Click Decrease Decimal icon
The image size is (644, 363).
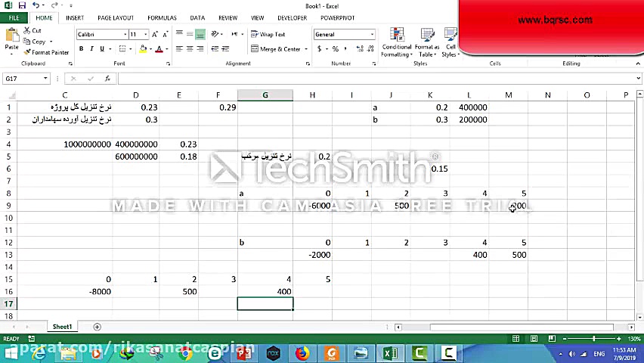[x=370, y=48]
